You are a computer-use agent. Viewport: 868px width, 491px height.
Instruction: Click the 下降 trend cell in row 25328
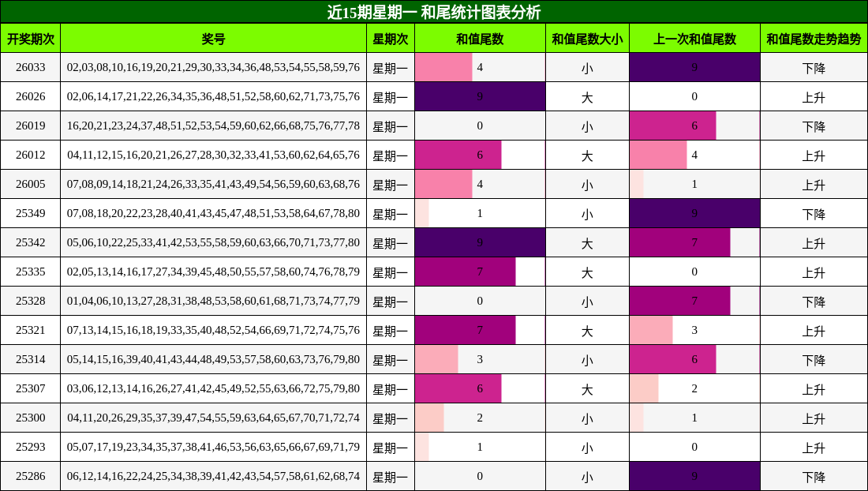tap(814, 302)
